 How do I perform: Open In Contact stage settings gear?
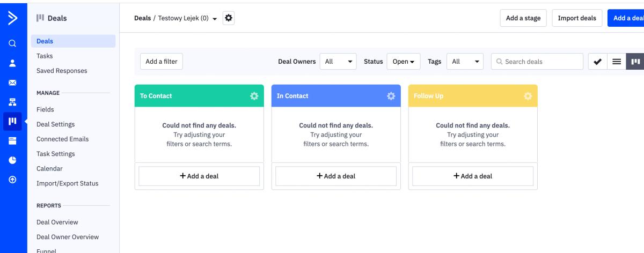[x=391, y=96]
